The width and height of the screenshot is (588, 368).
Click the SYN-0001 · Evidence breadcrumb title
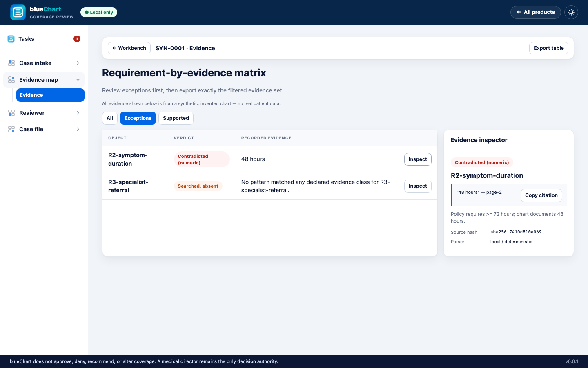[185, 48]
